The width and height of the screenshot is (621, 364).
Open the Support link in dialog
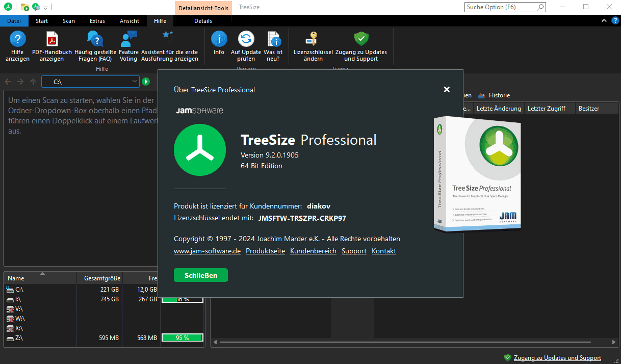click(354, 251)
